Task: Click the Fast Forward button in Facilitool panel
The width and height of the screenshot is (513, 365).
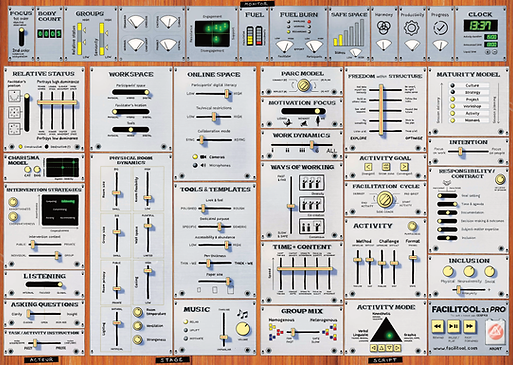Action: pyautogui.click(x=469, y=326)
